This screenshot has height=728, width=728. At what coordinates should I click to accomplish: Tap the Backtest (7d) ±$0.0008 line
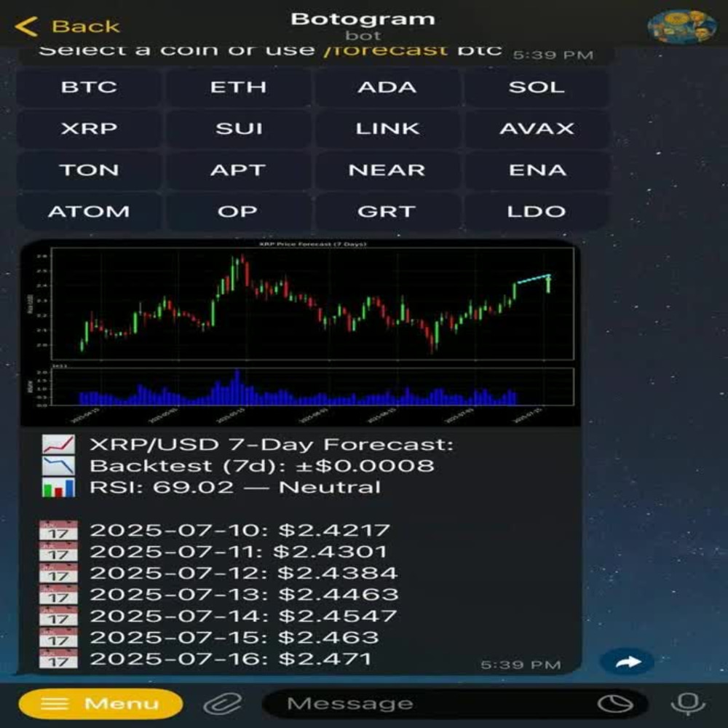[x=262, y=466]
